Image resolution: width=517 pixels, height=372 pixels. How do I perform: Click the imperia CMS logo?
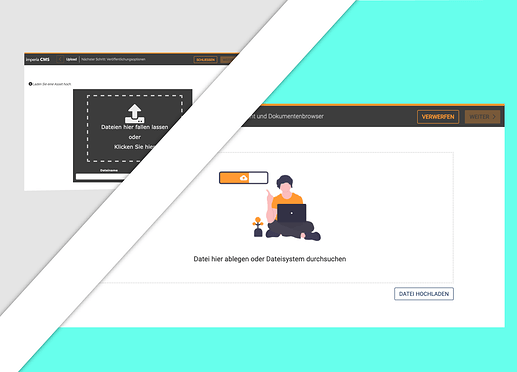pyautogui.click(x=38, y=60)
